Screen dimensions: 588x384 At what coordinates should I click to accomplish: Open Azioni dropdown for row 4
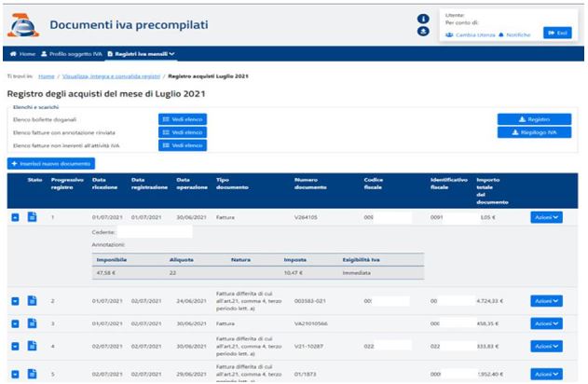(546, 346)
